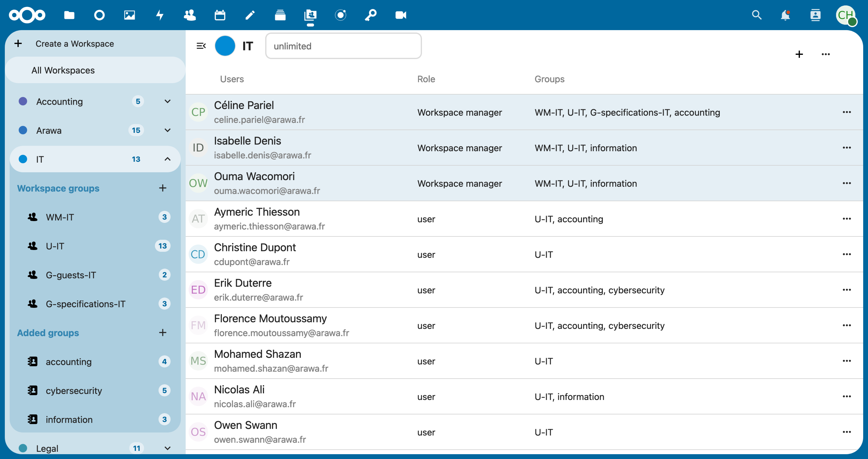868x459 pixels.
Task: Open the search magnifier icon
Action: (x=756, y=15)
